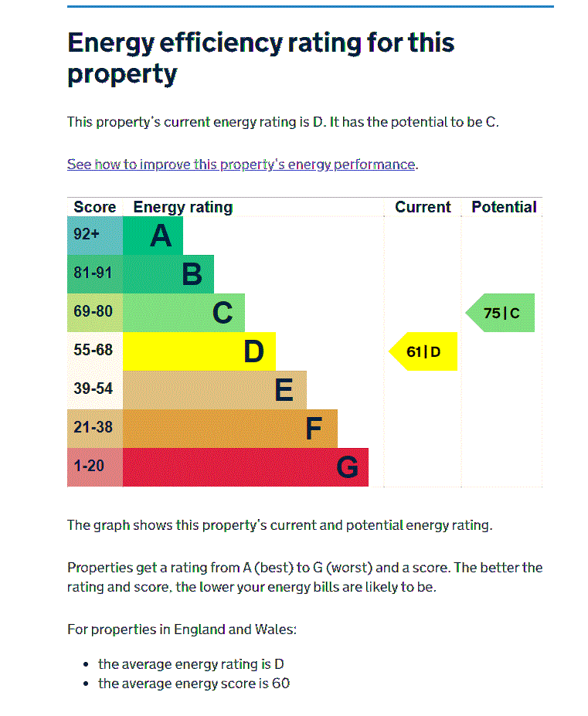
Task: Select the orange F rating bar
Action: point(230,429)
